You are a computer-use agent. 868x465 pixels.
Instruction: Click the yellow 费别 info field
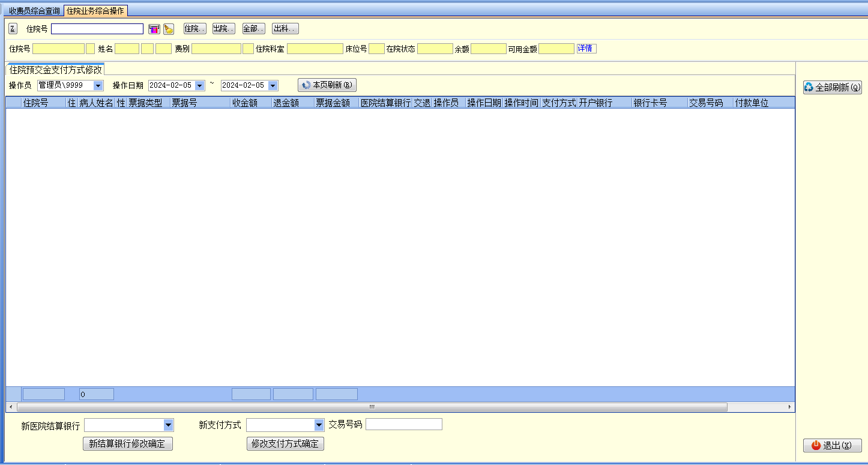[216, 49]
